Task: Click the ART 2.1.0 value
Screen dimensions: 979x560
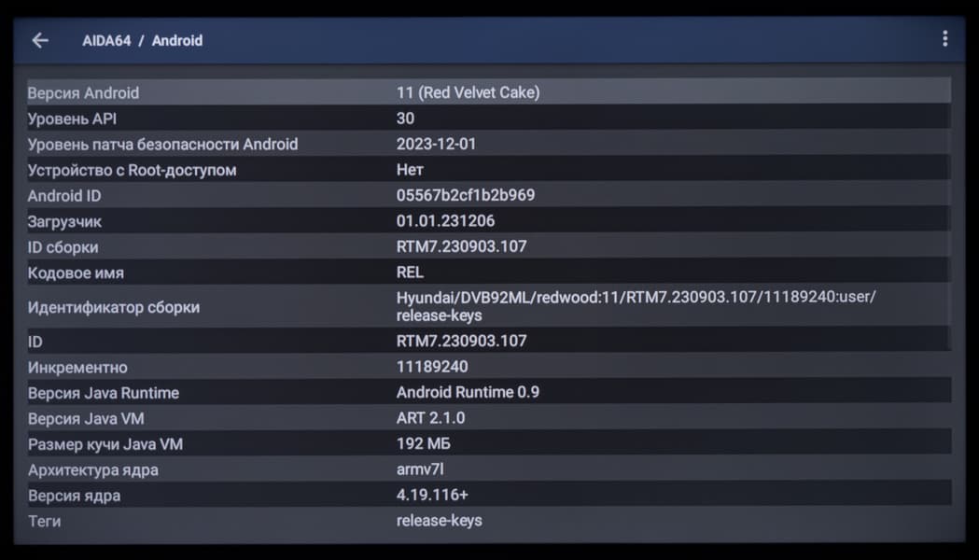Action: [430, 417]
